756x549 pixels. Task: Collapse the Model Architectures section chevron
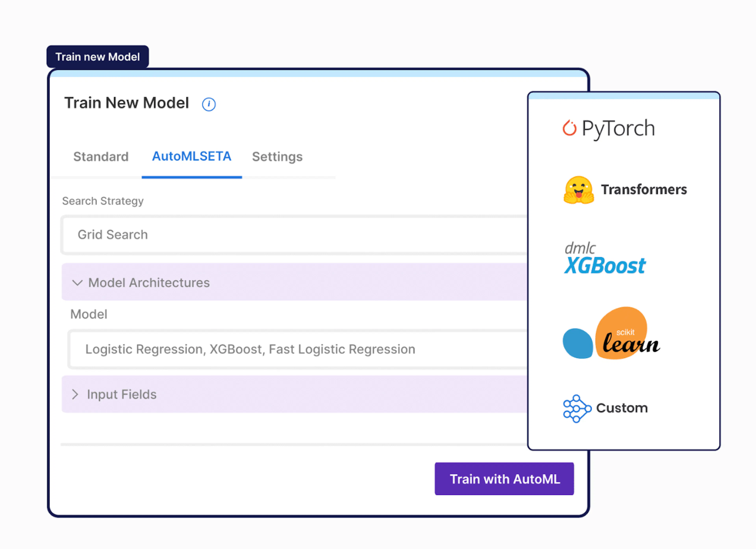click(77, 283)
